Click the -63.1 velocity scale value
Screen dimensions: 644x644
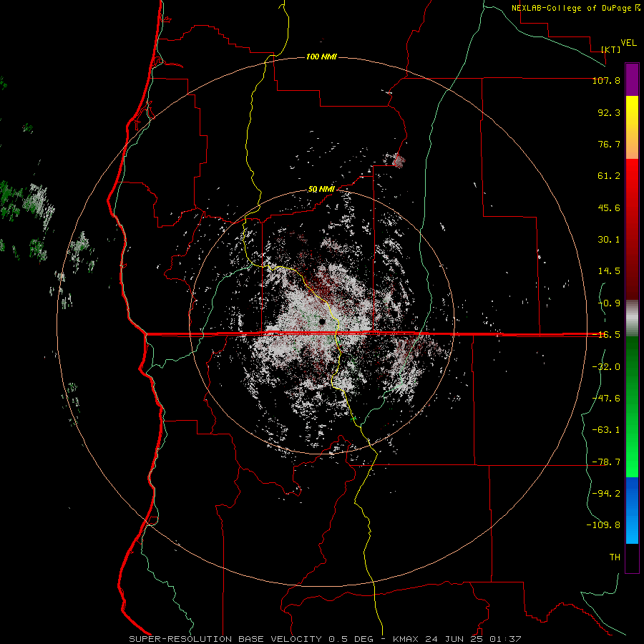pos(606,430)
